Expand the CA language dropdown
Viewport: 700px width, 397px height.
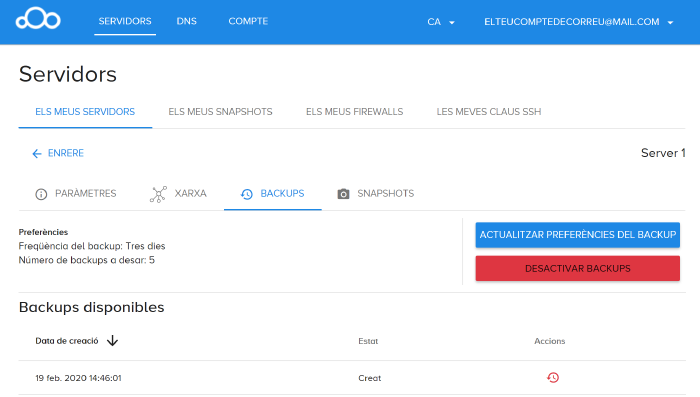tap(441, 22)
